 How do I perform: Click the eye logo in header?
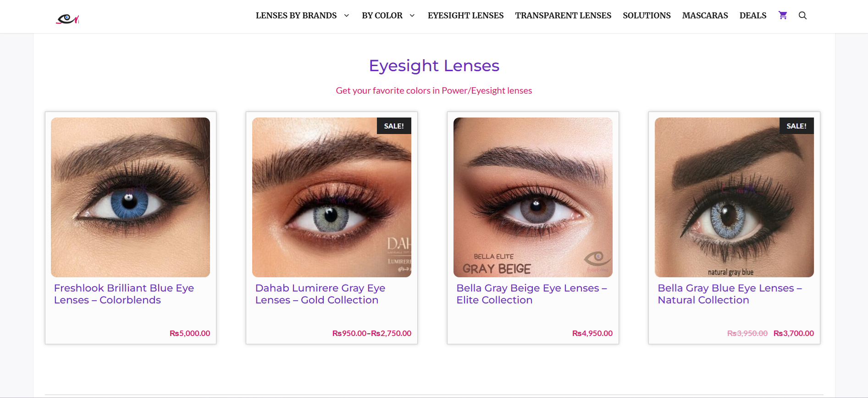click(x=67, y=19)
